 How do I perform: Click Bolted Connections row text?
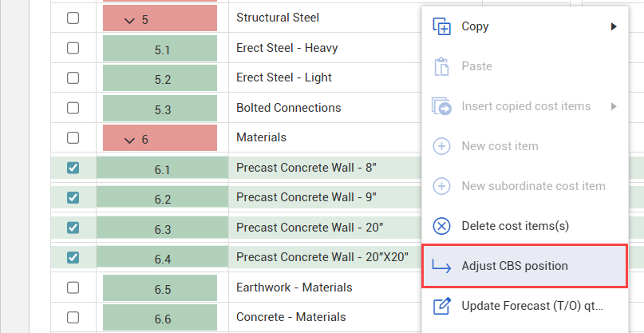(288, 108)
